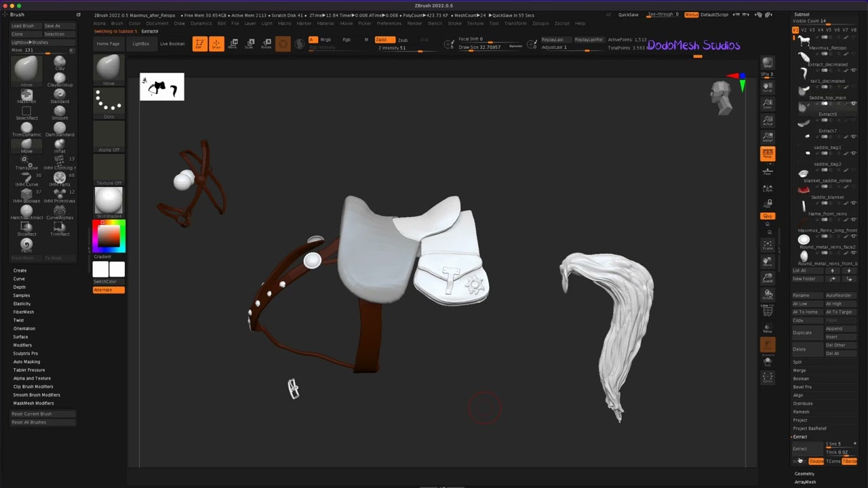Viewport: 868px width, 488px height.
Task: Select the Smooth brush icon
Action: (x=60, y=112)
